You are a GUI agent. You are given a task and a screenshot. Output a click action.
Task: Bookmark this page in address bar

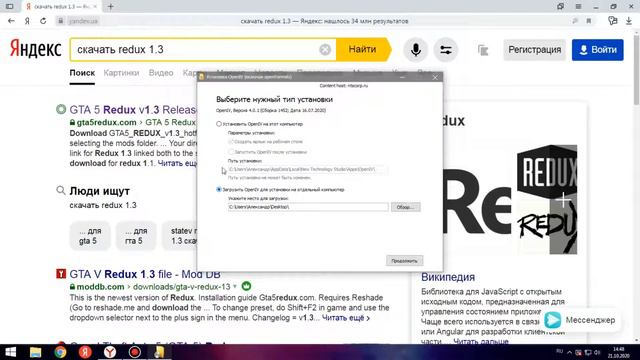click(x=589, y=21)
